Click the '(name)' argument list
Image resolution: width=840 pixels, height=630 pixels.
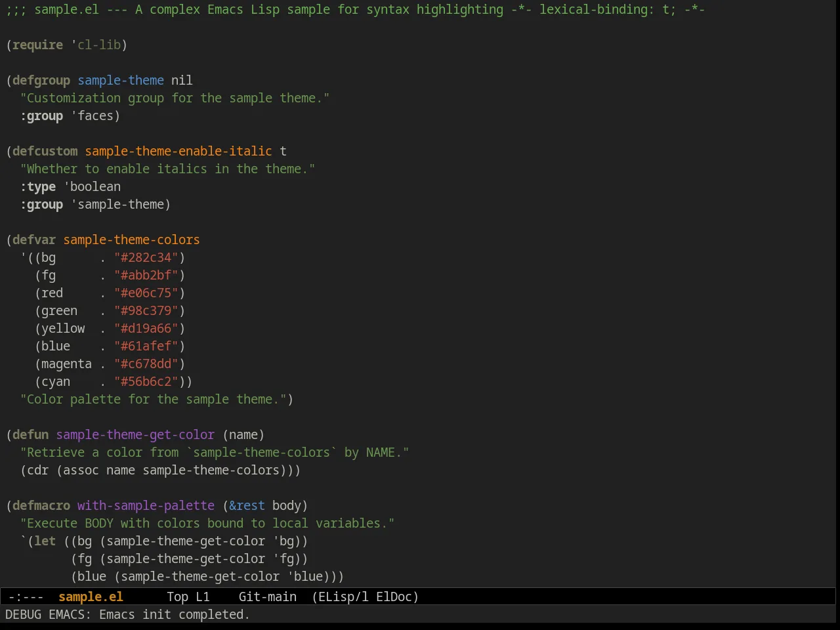point(243,434)
